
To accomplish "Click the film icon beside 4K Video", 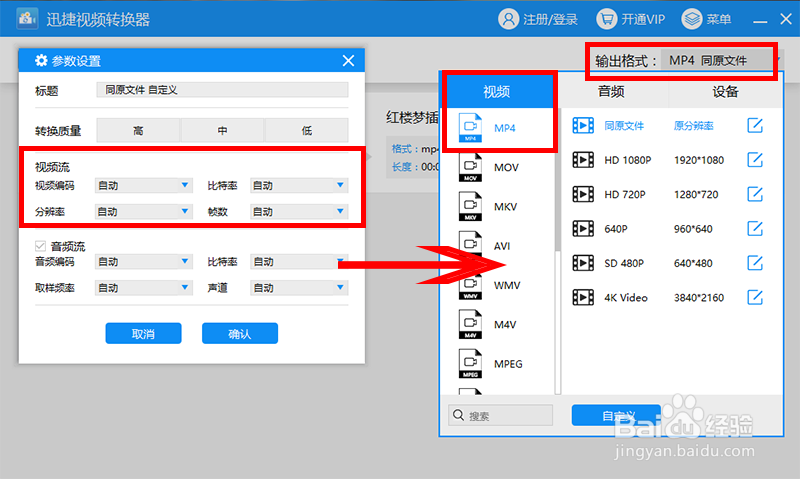I will [x=583, y=297].
